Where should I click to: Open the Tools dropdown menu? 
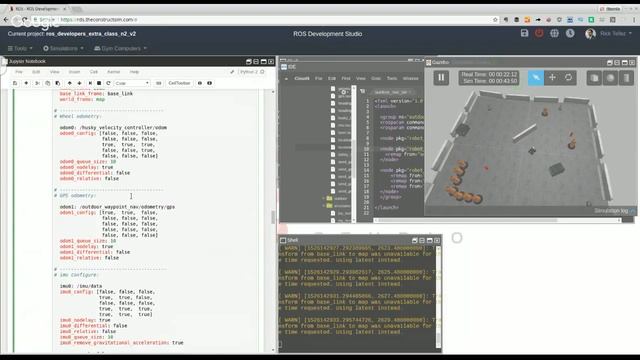click(x=20, y=48)
